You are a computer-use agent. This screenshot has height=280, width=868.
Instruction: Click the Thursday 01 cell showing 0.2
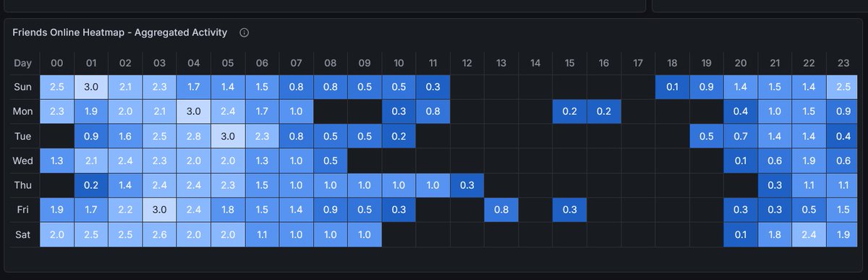91,185
